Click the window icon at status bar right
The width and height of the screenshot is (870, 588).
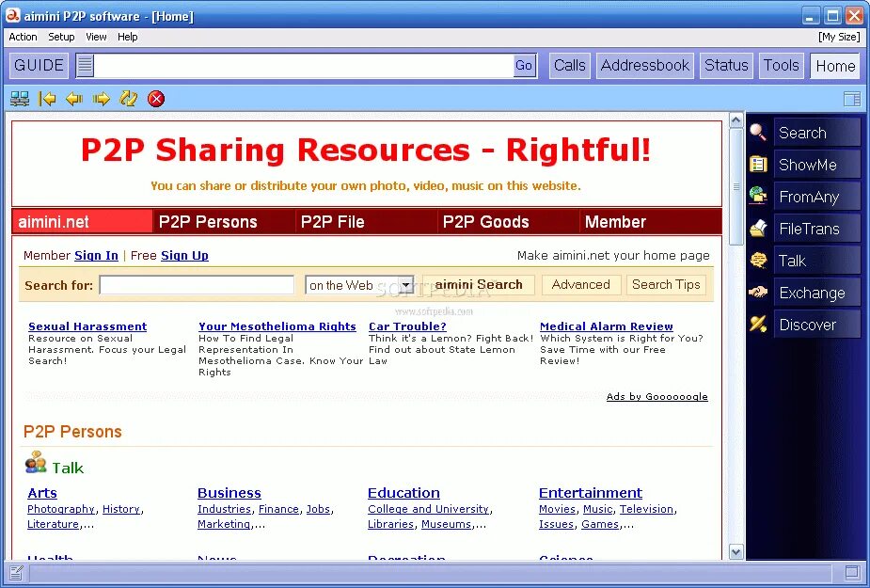click(852, 572)
